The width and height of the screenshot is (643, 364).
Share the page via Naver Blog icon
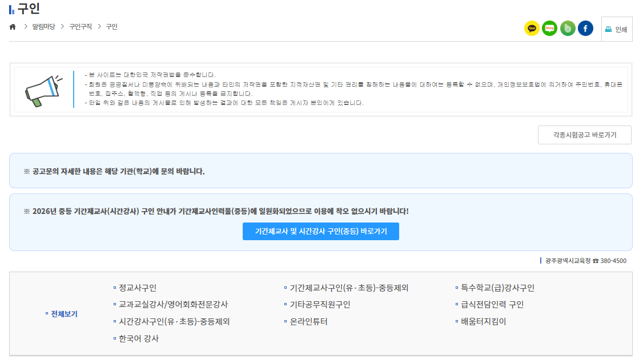(549, 28)
